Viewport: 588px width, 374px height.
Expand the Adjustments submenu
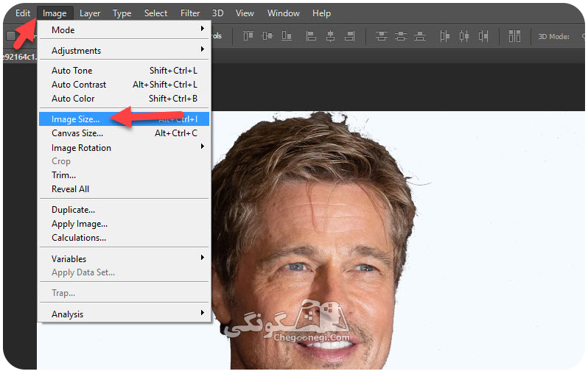point(124,50)
